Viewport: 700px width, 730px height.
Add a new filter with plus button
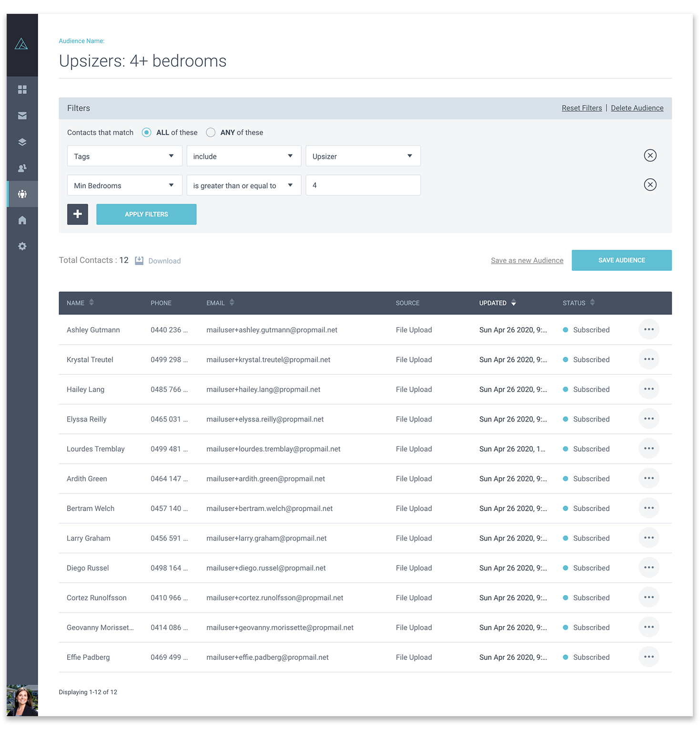click(x=78, y=215)
